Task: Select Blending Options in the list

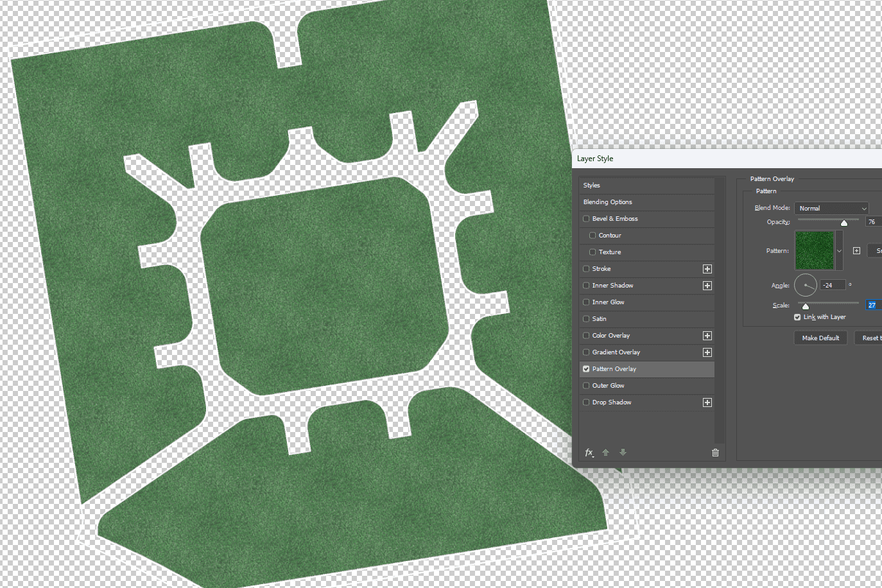Action: tap(608, 202)
